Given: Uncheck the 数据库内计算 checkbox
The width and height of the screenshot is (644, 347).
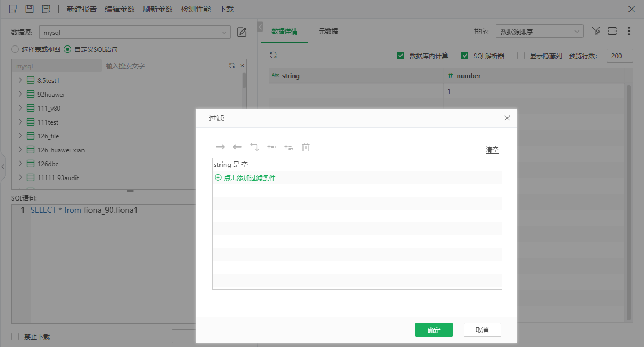Looking at the screenshot, I should (400, 56).
